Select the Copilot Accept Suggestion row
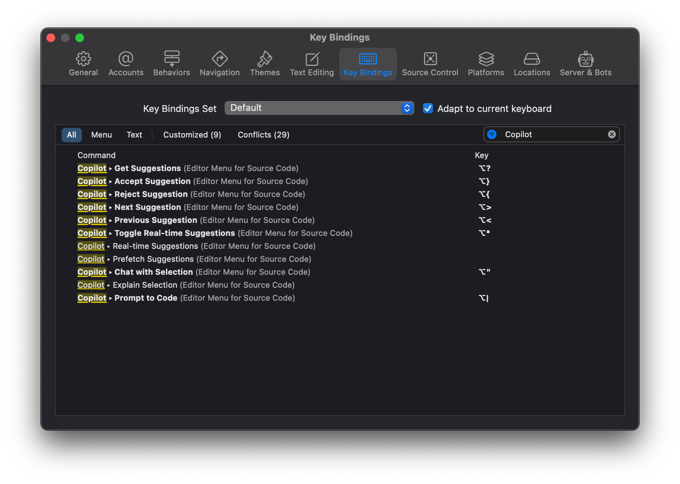This screenshot has width=680, height=484. (340, 181)
